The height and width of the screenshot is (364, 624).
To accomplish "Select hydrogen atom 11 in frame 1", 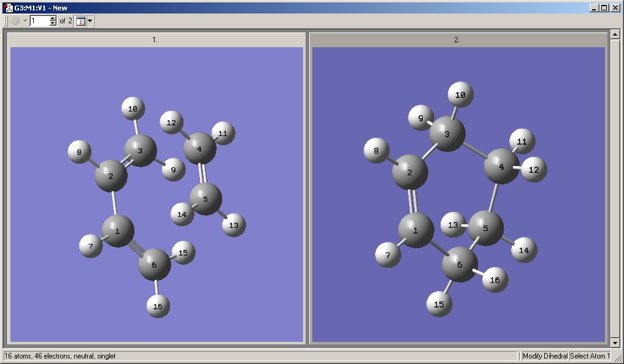I will [223, 134].
